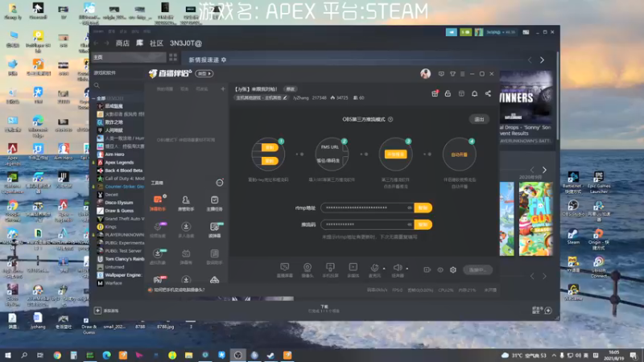The width and height of the screenshot is (644, 362).
Task: Open the 社区 tab in Steam
Action: [156, 43]
